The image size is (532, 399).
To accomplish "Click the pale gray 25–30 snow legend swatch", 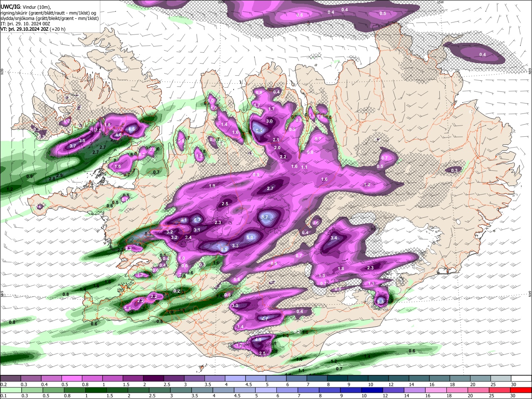I will 500,379.
